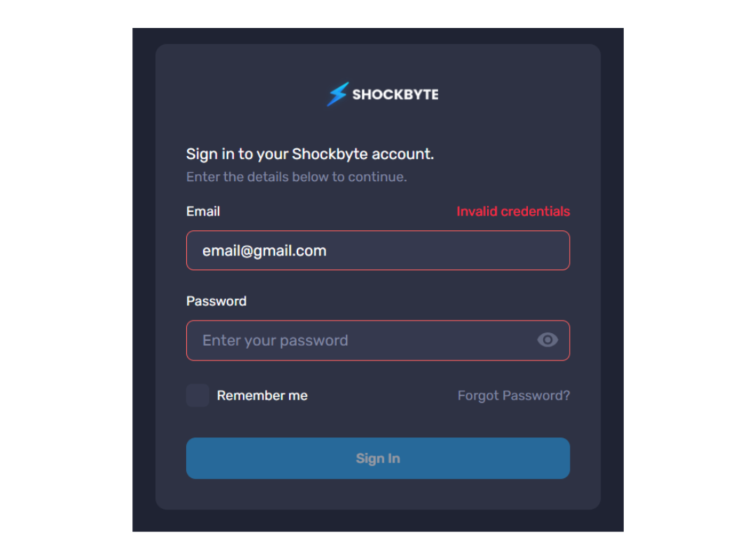Click the Password field label

point(216,301)
